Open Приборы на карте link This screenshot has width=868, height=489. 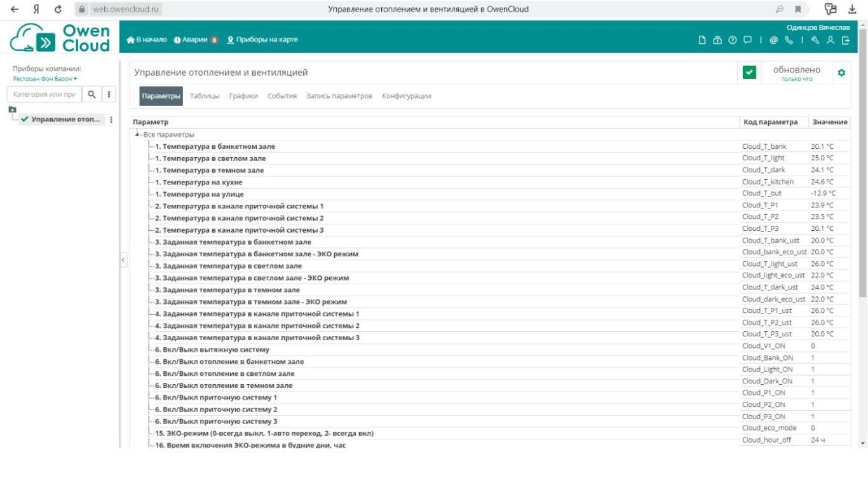pos(262,39)
